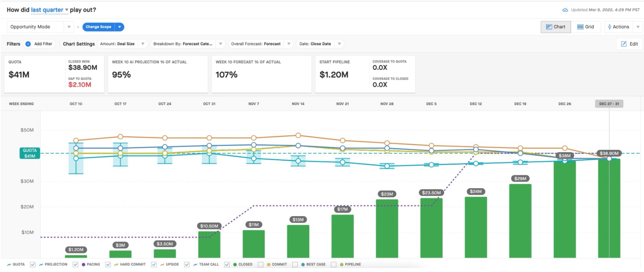This screenshot has height=272, width=644.
Task: Open the Breakdown By dropdown
Action: click(x=188, y=44)
